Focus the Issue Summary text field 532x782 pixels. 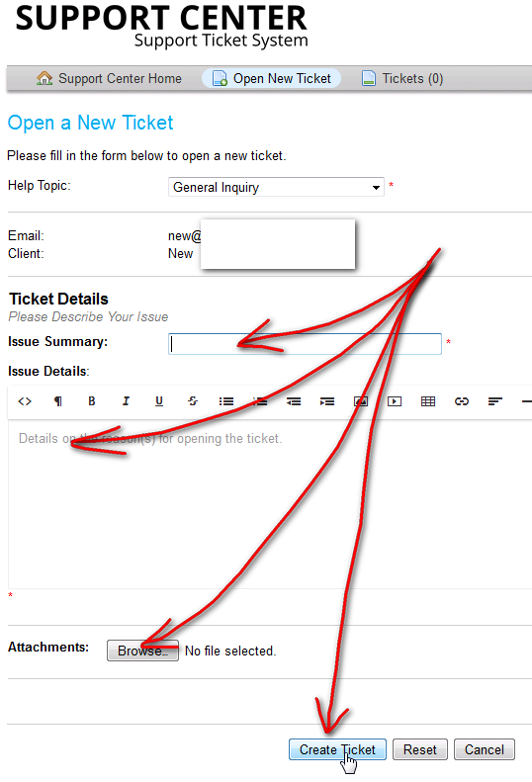305,344
